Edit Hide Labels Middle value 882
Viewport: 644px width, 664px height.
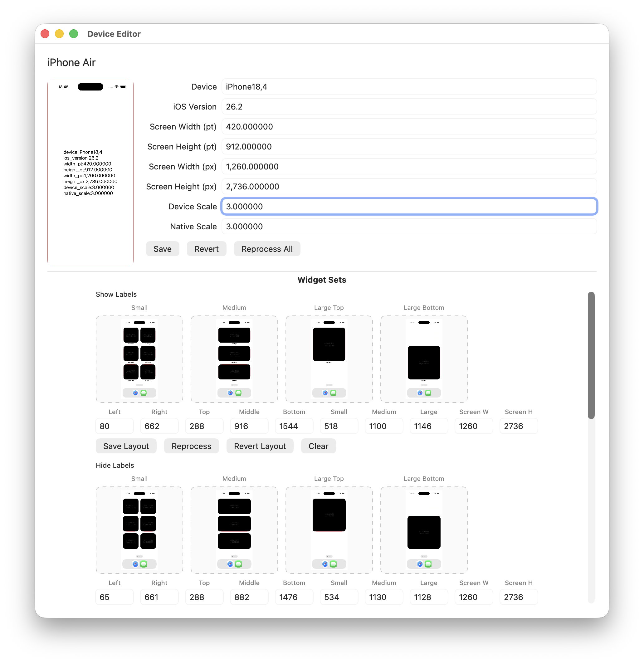tap(249, 597)
